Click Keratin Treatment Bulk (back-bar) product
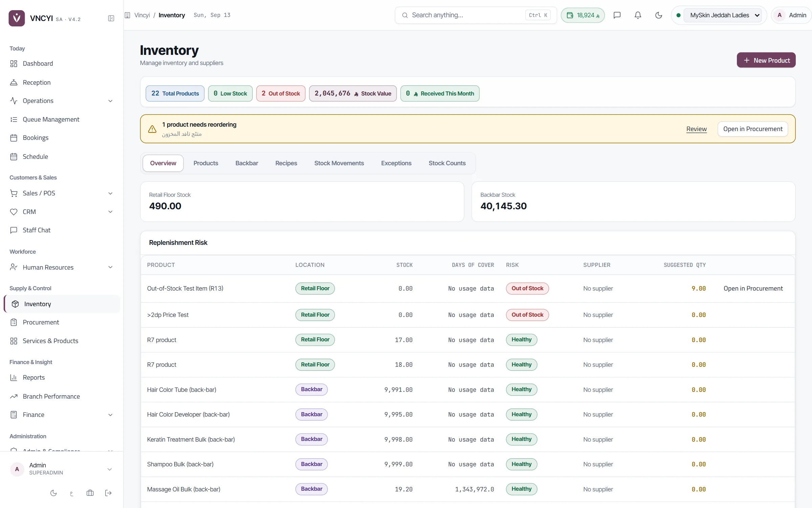This screenshot has width=812, height=508. (x=191, y=440)
